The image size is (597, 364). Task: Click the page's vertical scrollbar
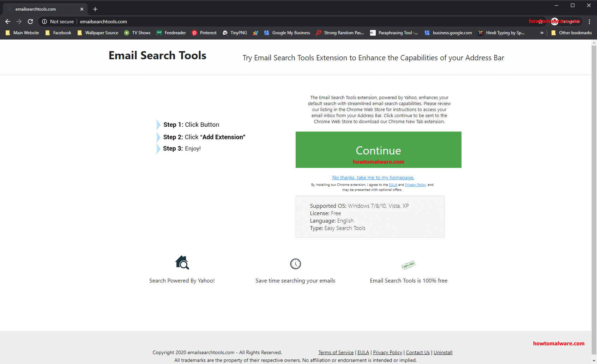[x=594, y=199]
